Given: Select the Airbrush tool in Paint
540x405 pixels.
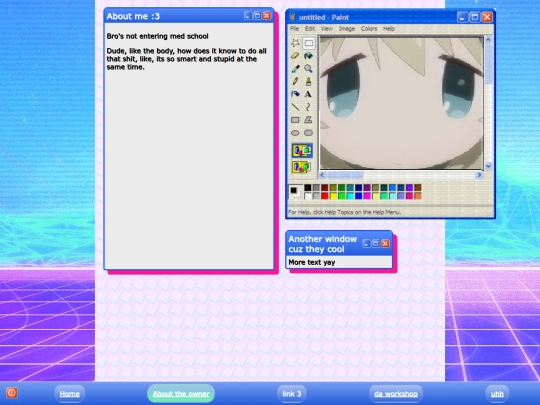Looking at the screenshot, I should click(295, 94).
